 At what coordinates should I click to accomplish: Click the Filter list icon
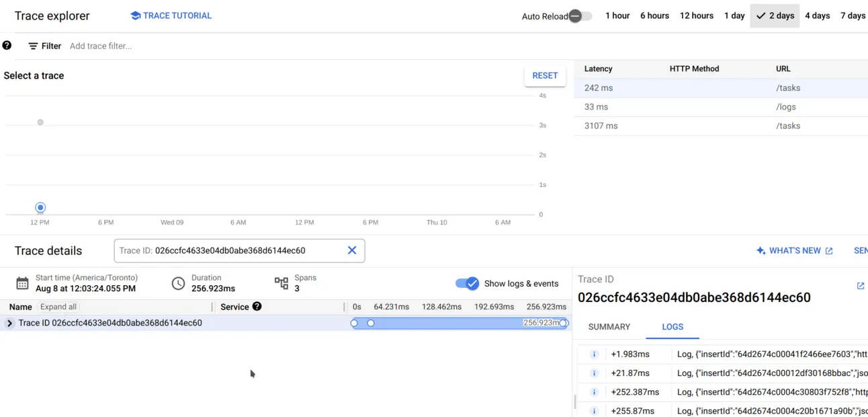[33, 46]
